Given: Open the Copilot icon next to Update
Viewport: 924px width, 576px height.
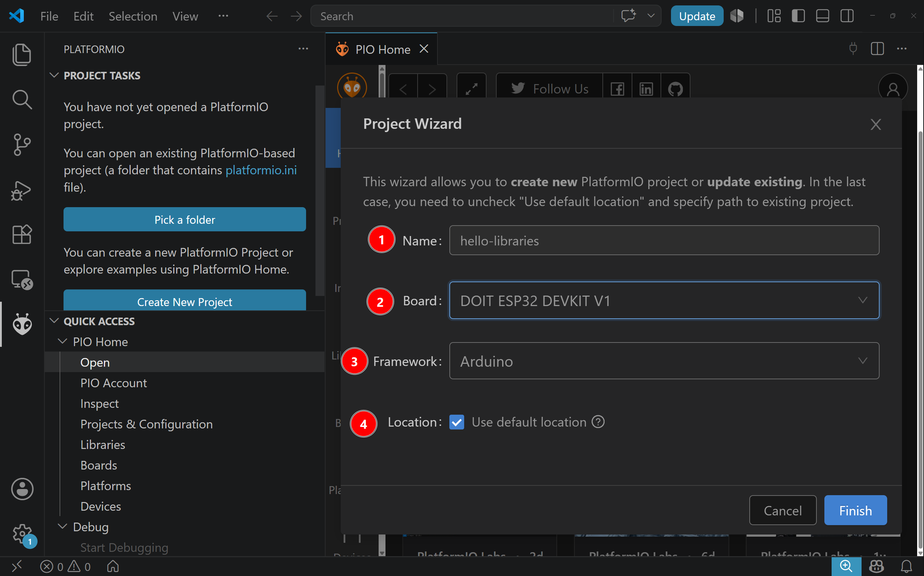Looking at the screenshot, I should coord(737,16).
